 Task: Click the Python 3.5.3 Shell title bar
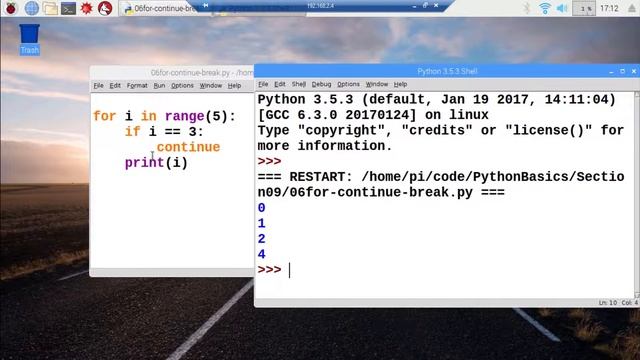pos(447,71)
